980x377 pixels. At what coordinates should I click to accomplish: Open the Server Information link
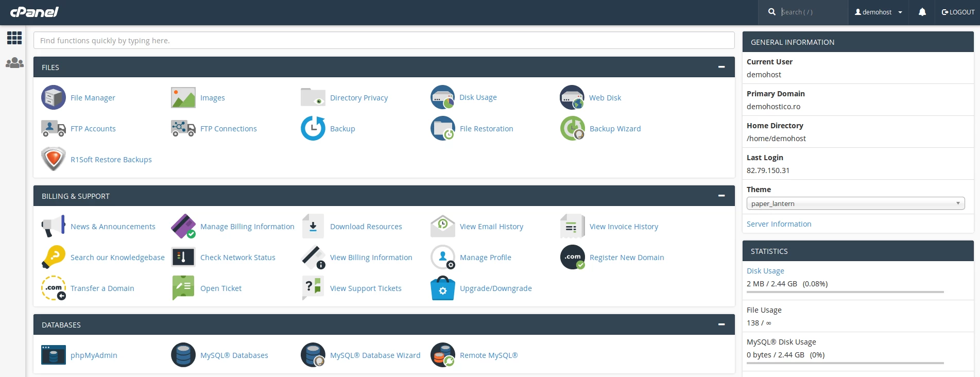click(x=779, y=224)
